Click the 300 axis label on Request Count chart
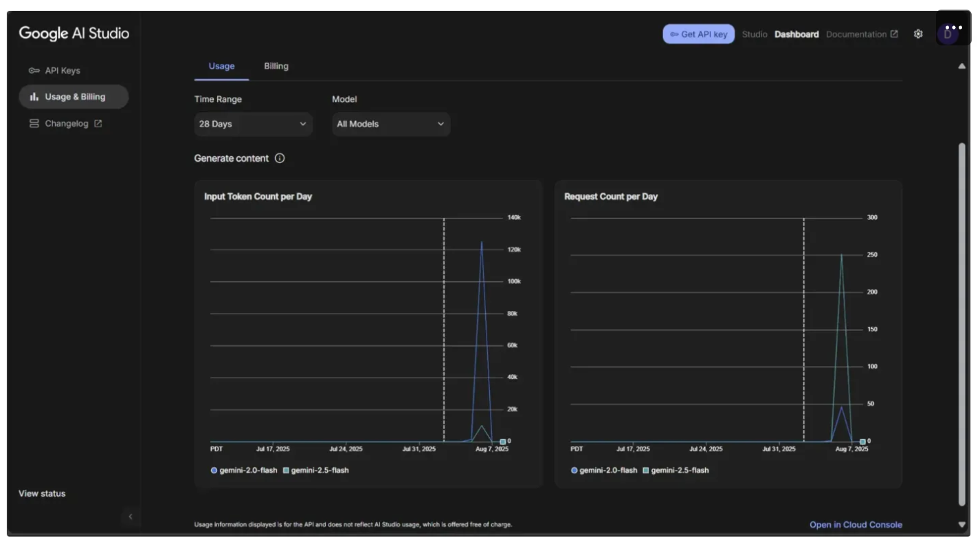The image size is (980, 542). [x=872, y=218]
